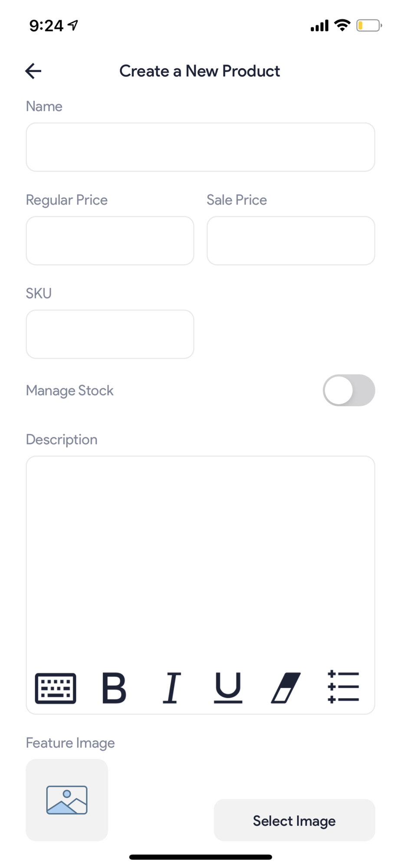Focus the Regular Price field

point(110,241)
